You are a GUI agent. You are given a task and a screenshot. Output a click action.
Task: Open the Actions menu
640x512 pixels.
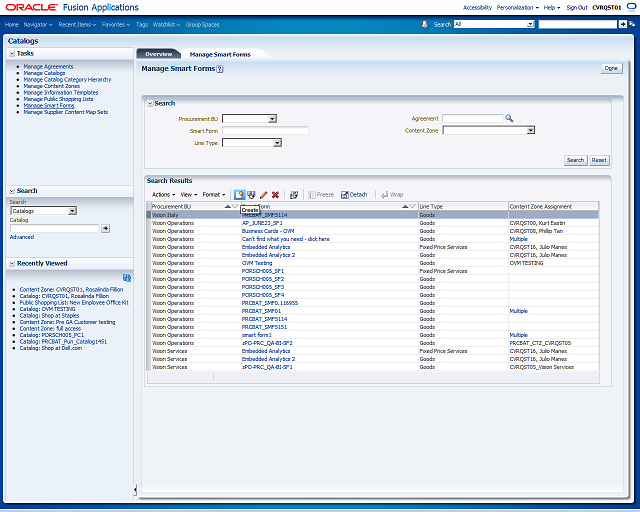pos(163,195)
